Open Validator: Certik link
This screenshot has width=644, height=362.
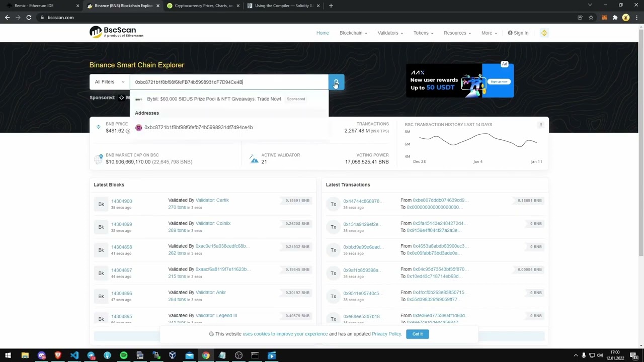point(212,200)
